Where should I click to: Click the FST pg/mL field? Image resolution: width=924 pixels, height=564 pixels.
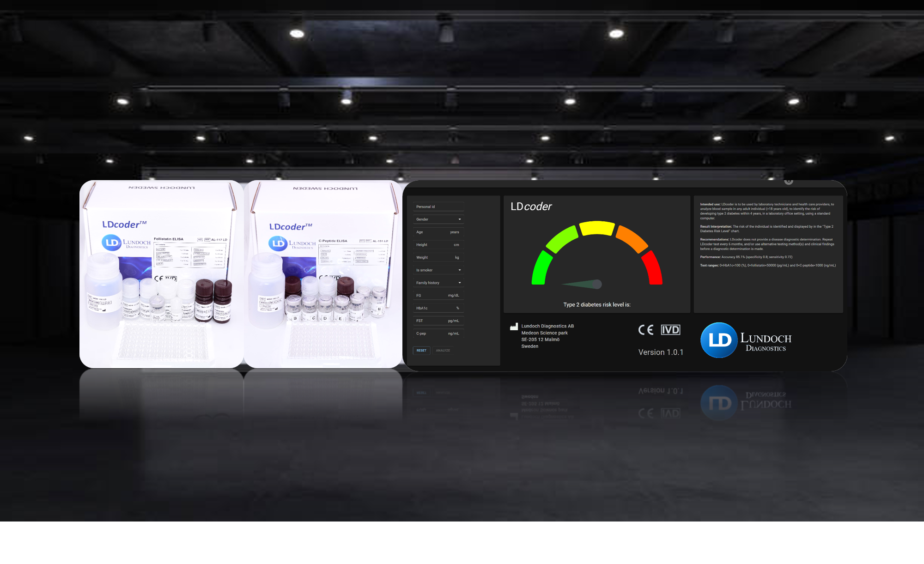click(x=438, y=321)
